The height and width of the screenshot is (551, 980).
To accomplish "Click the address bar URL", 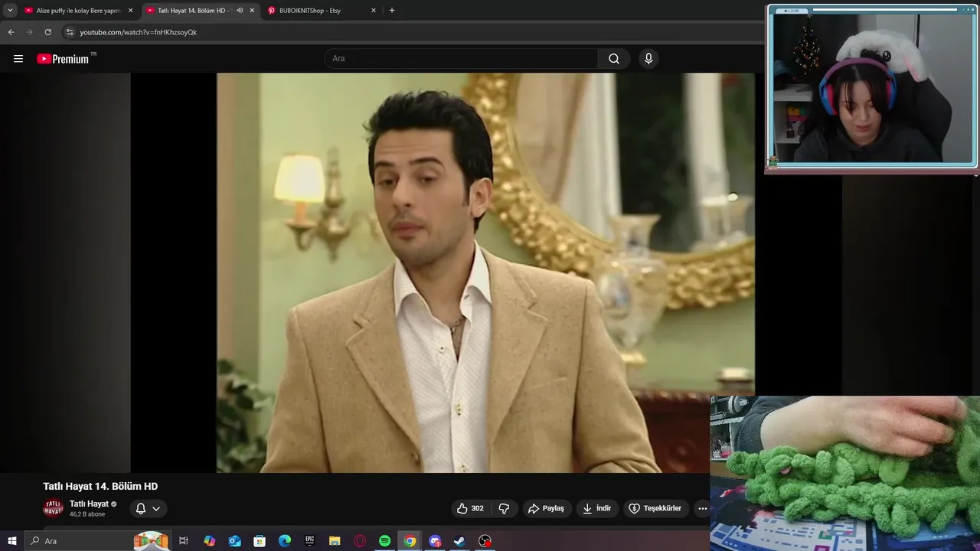I will [138, 32].
